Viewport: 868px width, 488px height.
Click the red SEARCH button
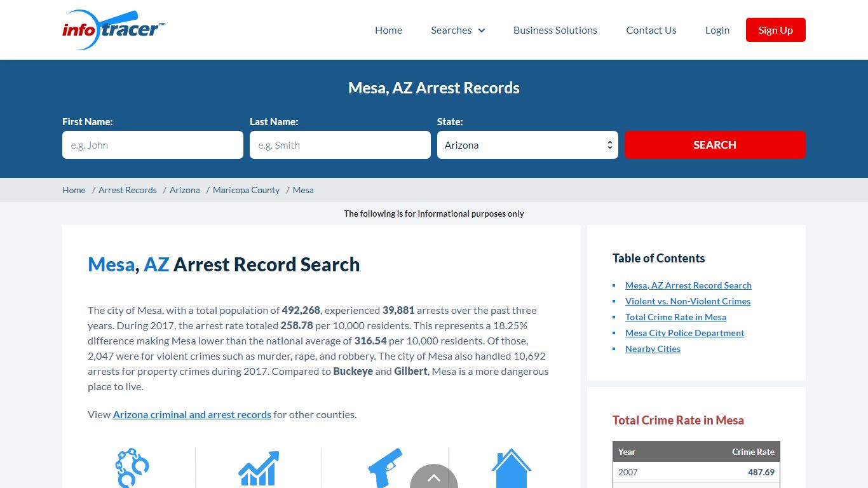(x=715, y=145)
